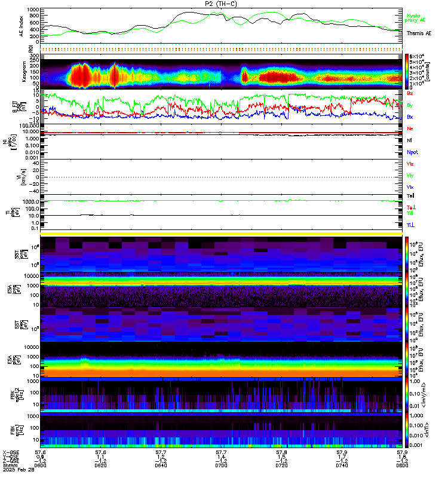Click the SST electrons Eflux color bar
Screen dimensions: 448x478
pyautogui.click(x=407, y=324)
